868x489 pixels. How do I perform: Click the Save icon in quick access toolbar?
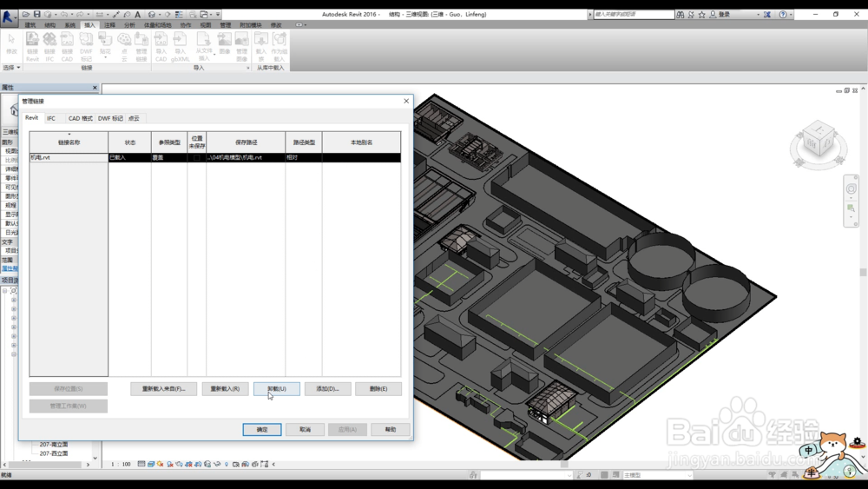37,15
